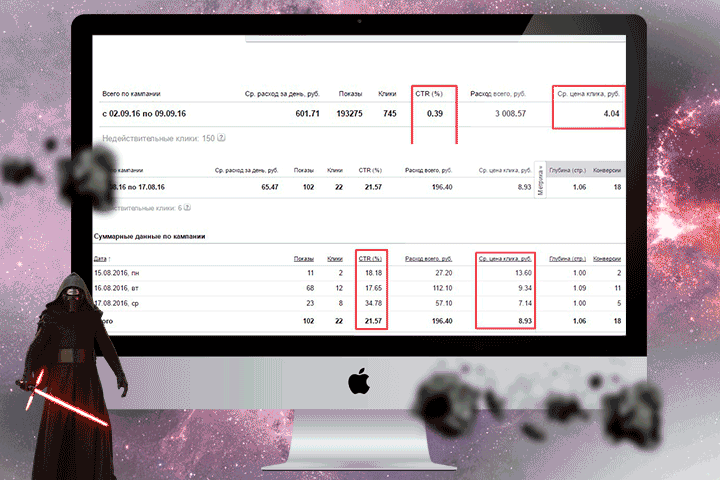Viewport: 720px width, 480px height.
Task: Select impressions 68 in 16.08.2016 row
Action: (310, 288)
